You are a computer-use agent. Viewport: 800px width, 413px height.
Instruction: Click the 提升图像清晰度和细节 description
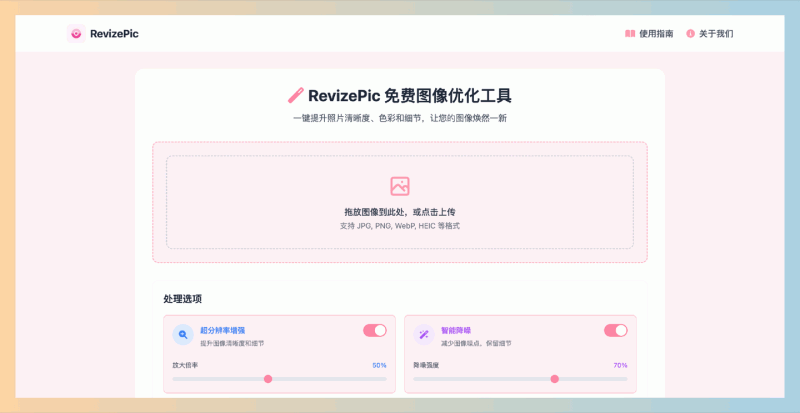232,344
